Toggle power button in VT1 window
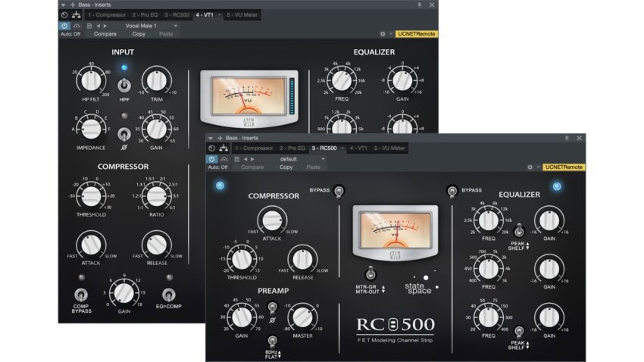The image size is (644, 362). 64,26
